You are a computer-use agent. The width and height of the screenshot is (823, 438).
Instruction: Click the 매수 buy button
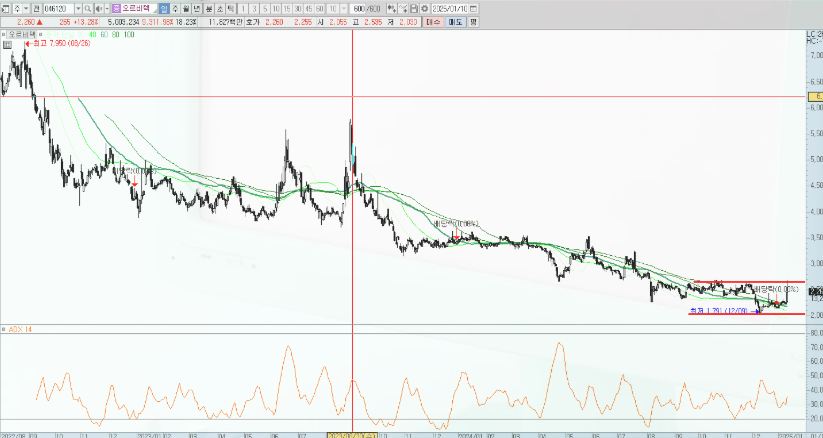click(433, 22)
